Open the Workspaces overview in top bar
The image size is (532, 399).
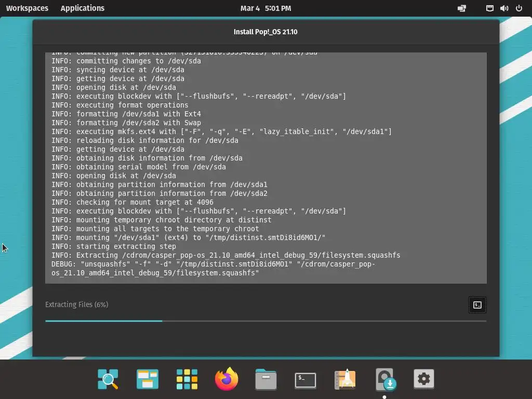click(27, 8)
